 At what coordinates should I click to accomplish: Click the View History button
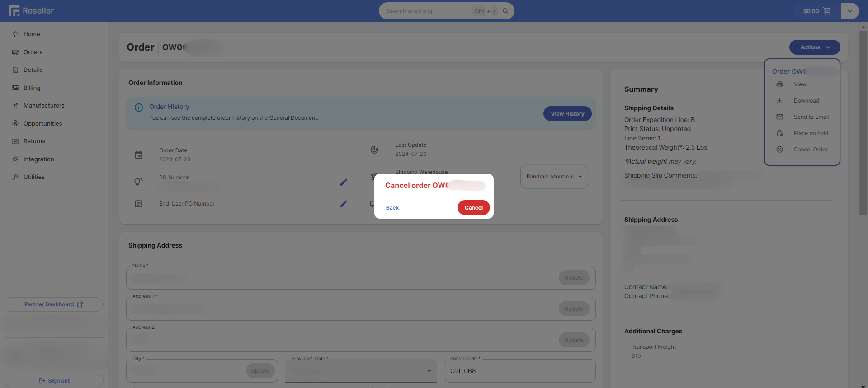[x=567, y=114]
